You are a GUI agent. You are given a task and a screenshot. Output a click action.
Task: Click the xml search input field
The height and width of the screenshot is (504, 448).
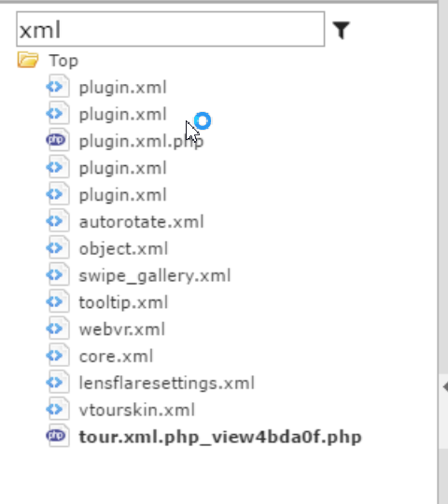170,29
